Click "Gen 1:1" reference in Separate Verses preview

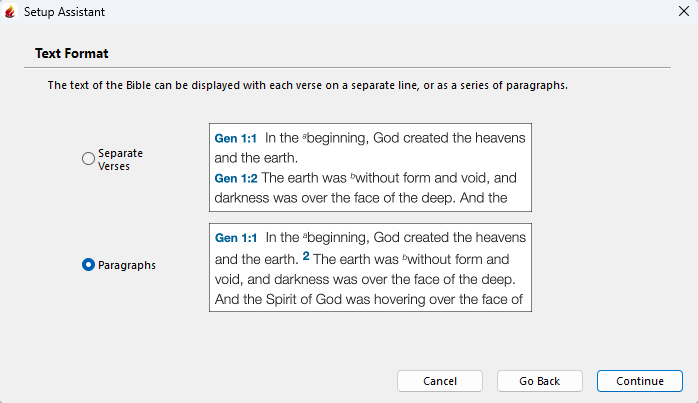(x=236, y=138)
